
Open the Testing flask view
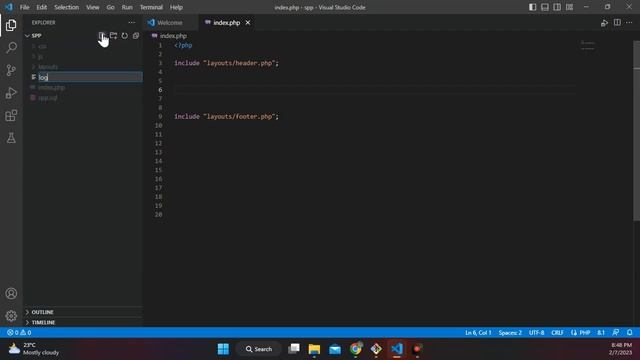(11, 138)
